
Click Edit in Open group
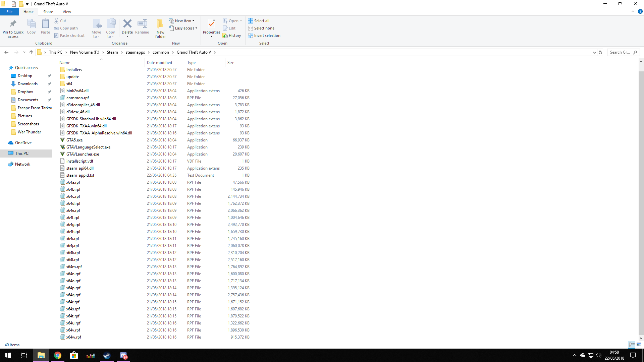(229, 28)
